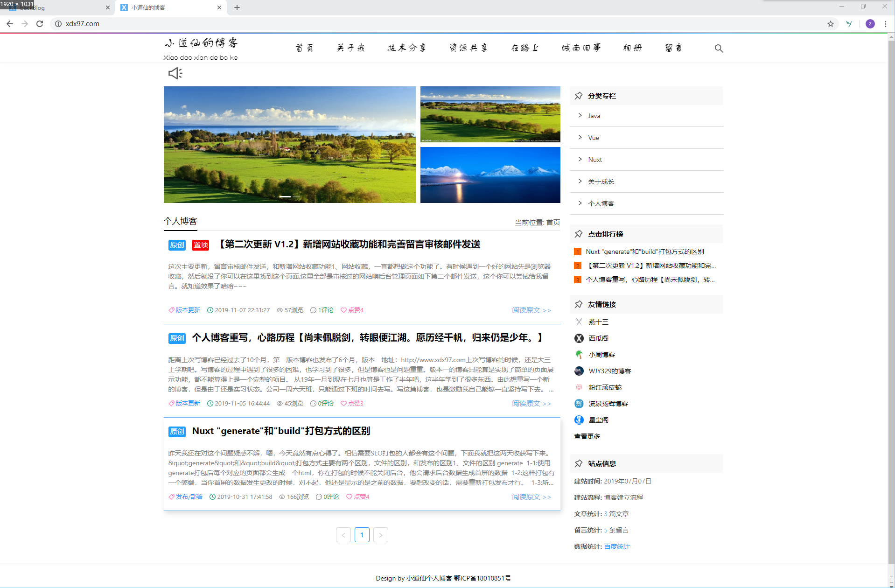Go to the next page with the right arrow
The width and height of the screenshot is (895, 588).
(x=380, y=534)
